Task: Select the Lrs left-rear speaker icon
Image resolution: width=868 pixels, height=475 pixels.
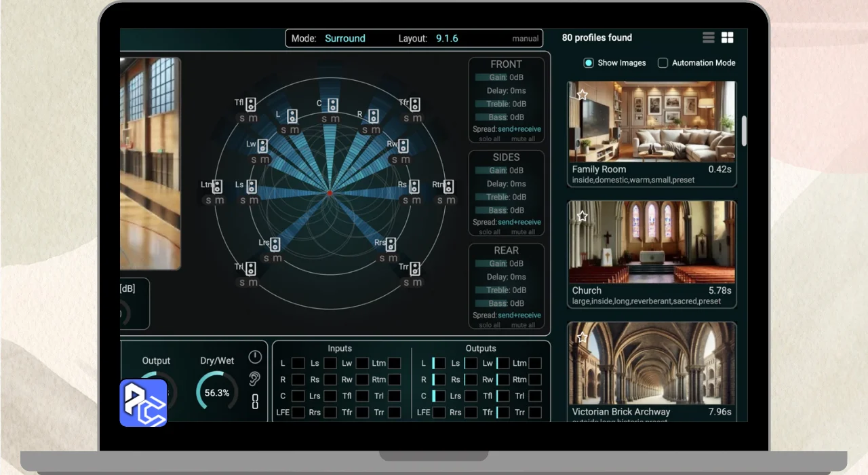Action: [x=276, y=244]
